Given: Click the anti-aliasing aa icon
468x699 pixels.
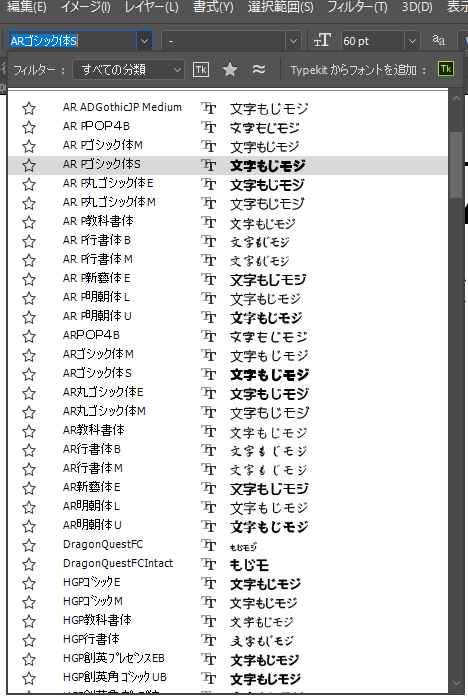Looking at the screenshot, I should (439, 40).
